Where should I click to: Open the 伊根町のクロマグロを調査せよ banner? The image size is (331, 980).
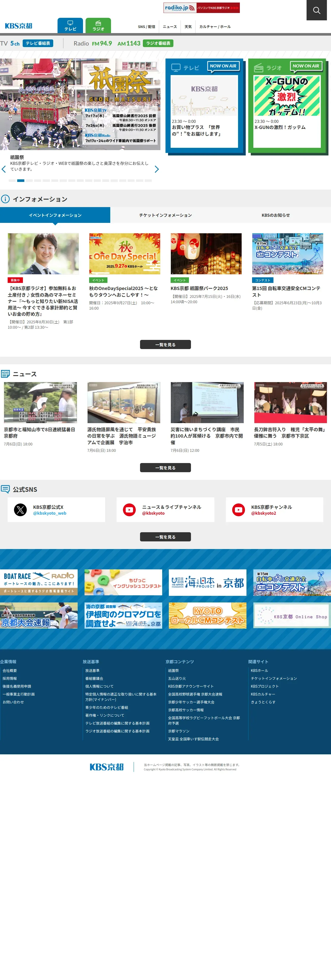click(x=123, y=615)
